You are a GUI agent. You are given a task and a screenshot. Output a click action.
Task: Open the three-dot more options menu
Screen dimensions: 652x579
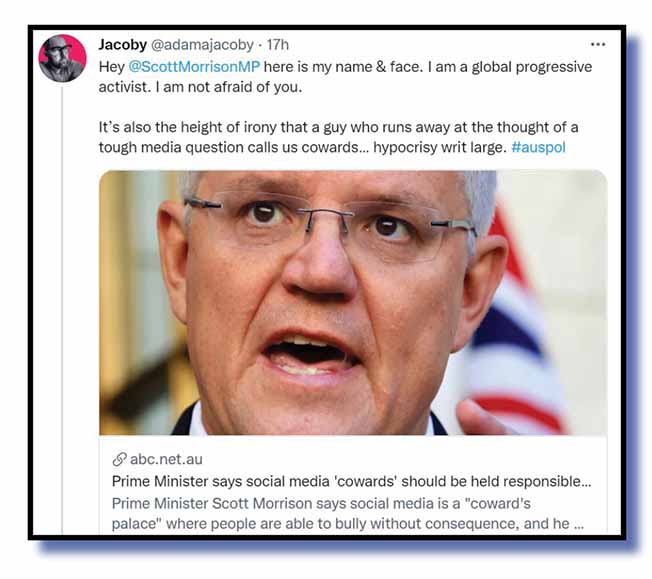598,44
